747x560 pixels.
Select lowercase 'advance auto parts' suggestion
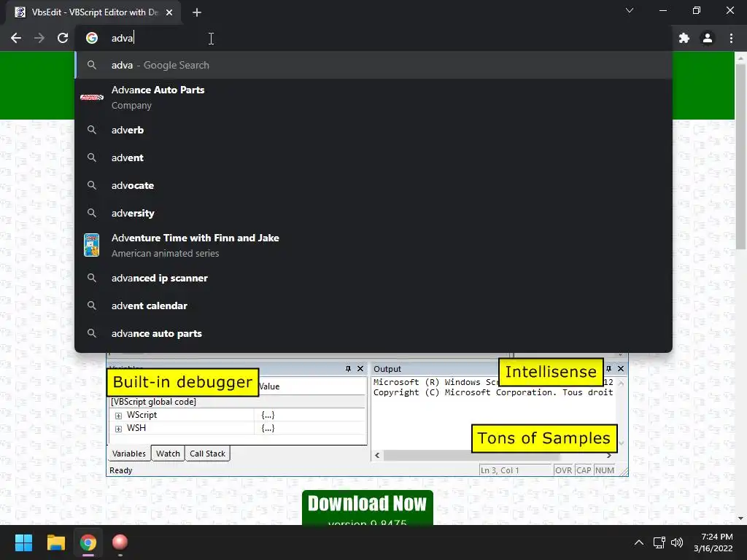[x=373, y=333]
